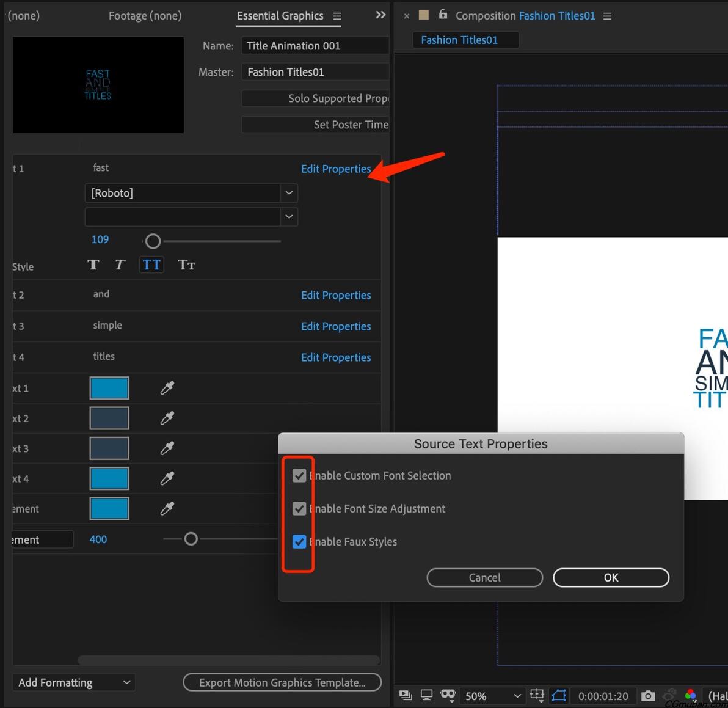
Task: Click OK in Source Text Properties
Action: (x=611, y=578)
